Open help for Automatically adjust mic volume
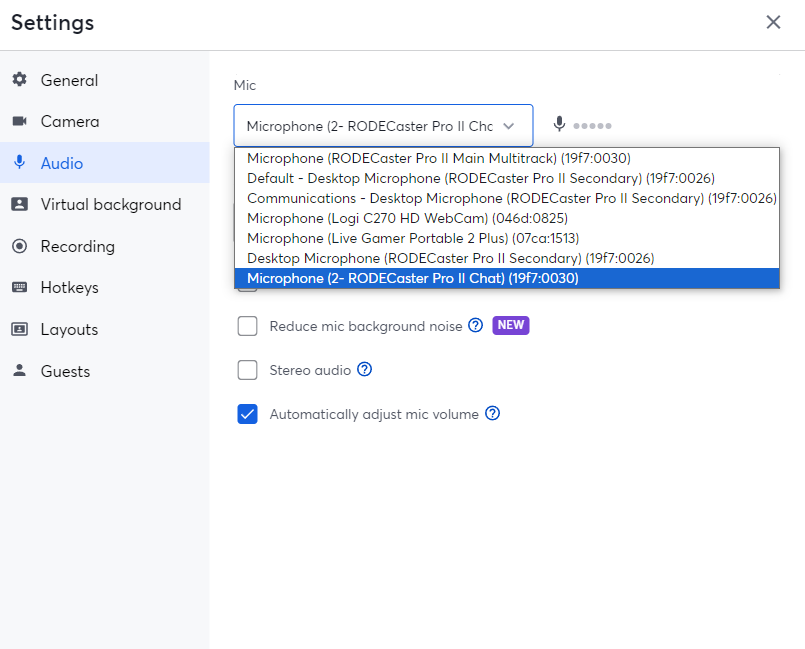 click(x=492, y=413)
